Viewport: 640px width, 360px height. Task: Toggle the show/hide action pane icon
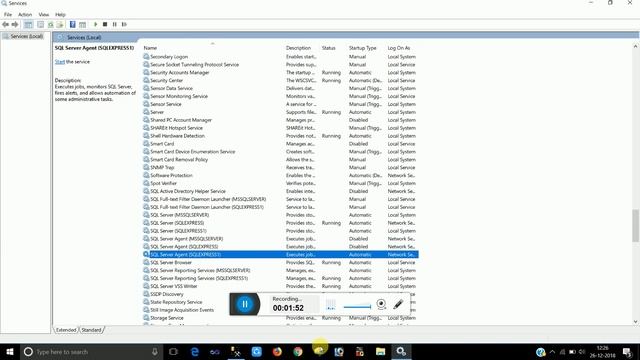(x=82, y=24)
